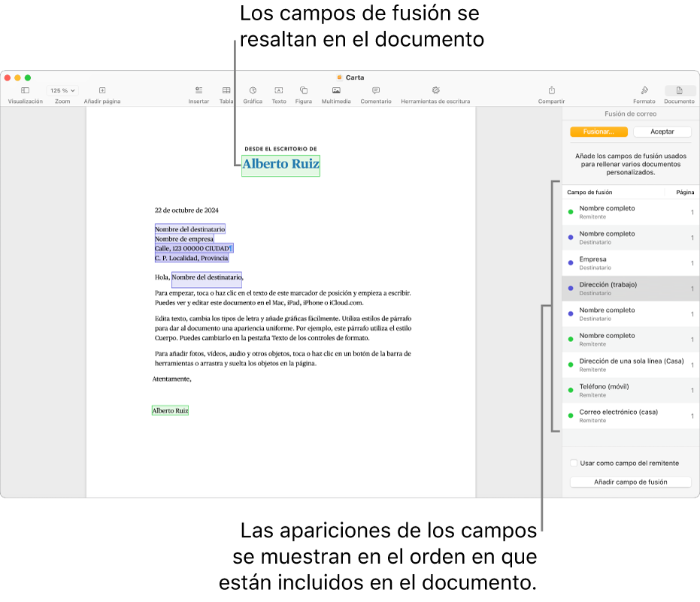Select Teléfono (móvil) merge field row
Image resolution: width=700 pixels, height=602 pixels.
tap(630, 390)
